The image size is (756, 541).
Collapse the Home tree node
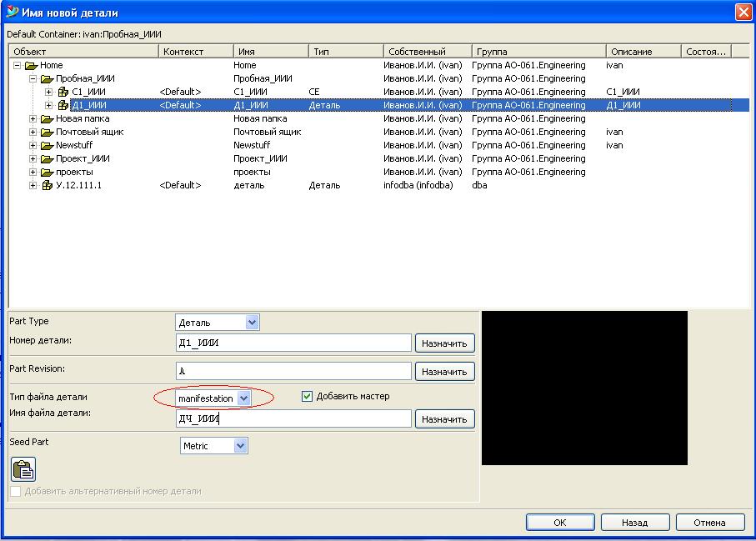click(x=17, y=65)
